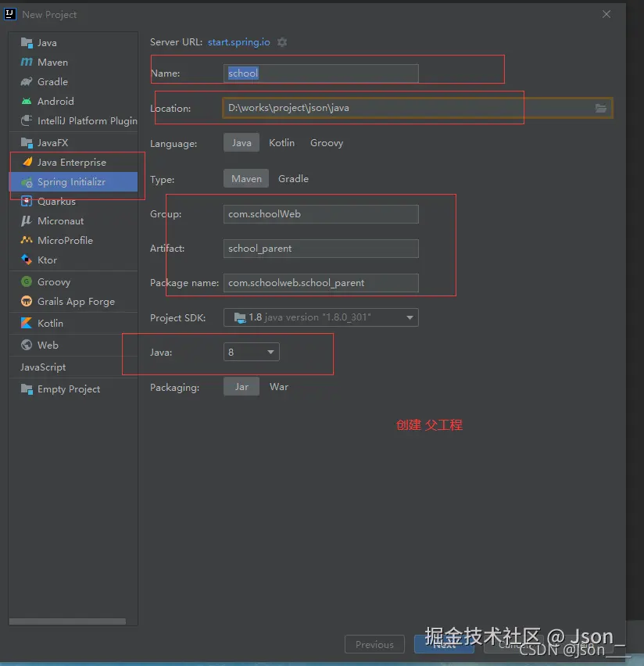644x666 pixels.
Task: Click the Android robot icon
Action: pyautogui.click(x=27, y=101)
